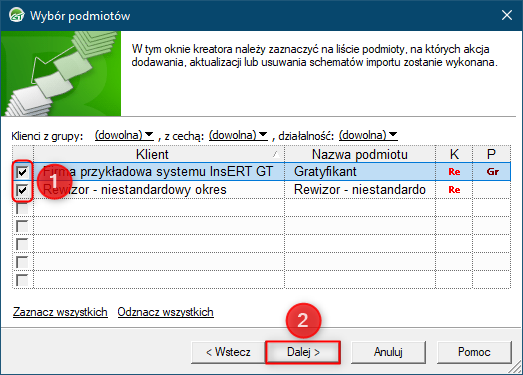This screenshot has height=375, width=523.
Task: Click the P column header
Action: pyautogui.click(x=491, y=154)
